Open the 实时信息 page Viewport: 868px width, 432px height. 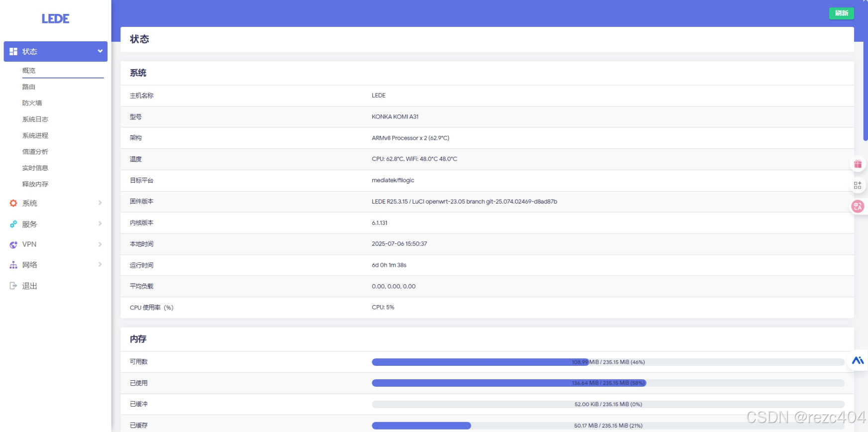coord(35,168)
